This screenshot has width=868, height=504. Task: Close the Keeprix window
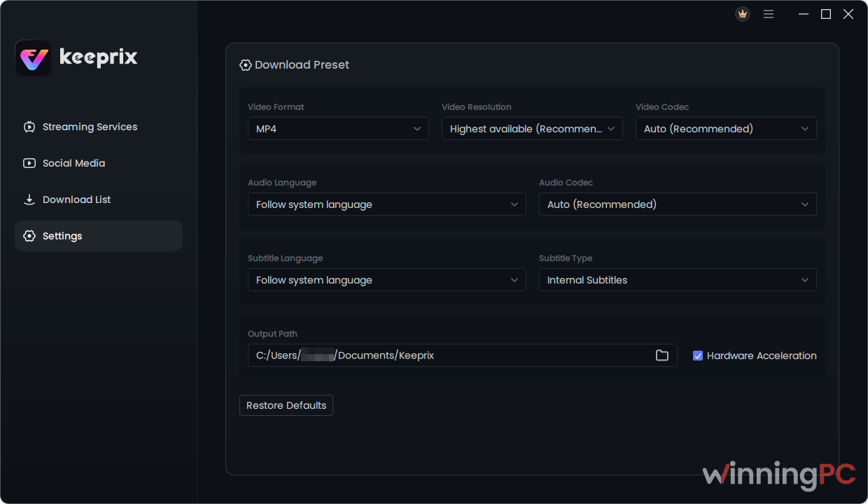pyautogui.click(x=848, y=14)
